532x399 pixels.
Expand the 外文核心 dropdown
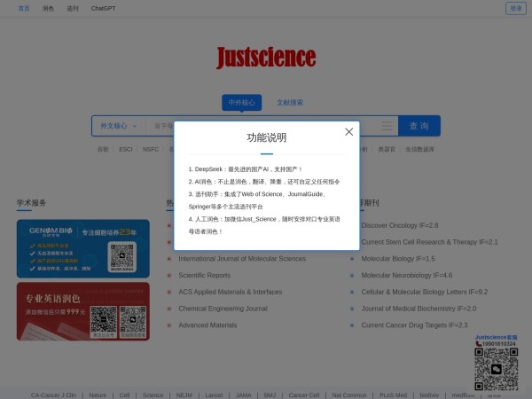(117, 126)
